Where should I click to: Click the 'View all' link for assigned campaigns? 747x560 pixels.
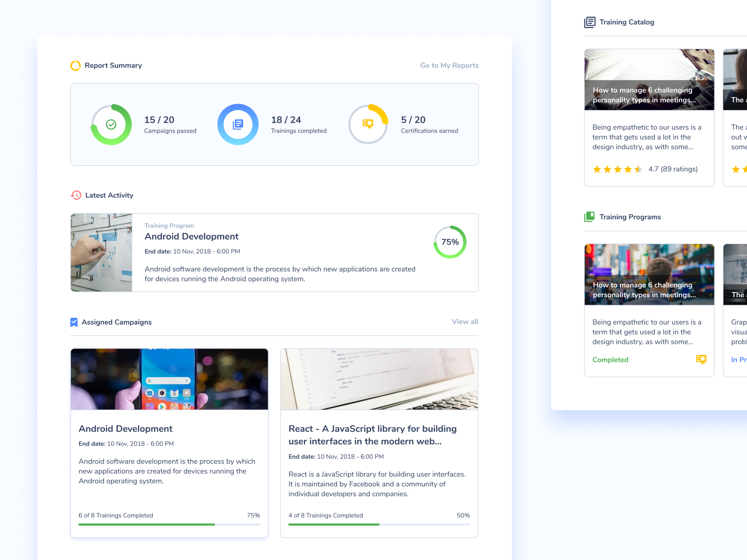pyautogui.click(x=465, y=322)
